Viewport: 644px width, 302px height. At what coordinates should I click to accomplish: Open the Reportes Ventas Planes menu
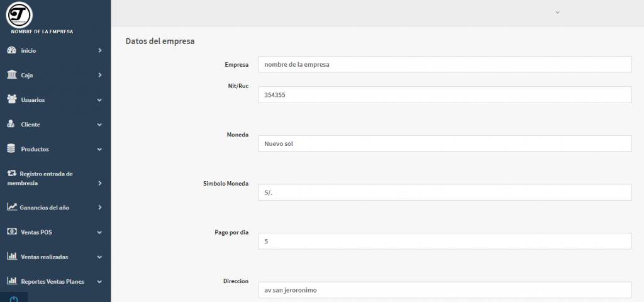pos(52,281)
